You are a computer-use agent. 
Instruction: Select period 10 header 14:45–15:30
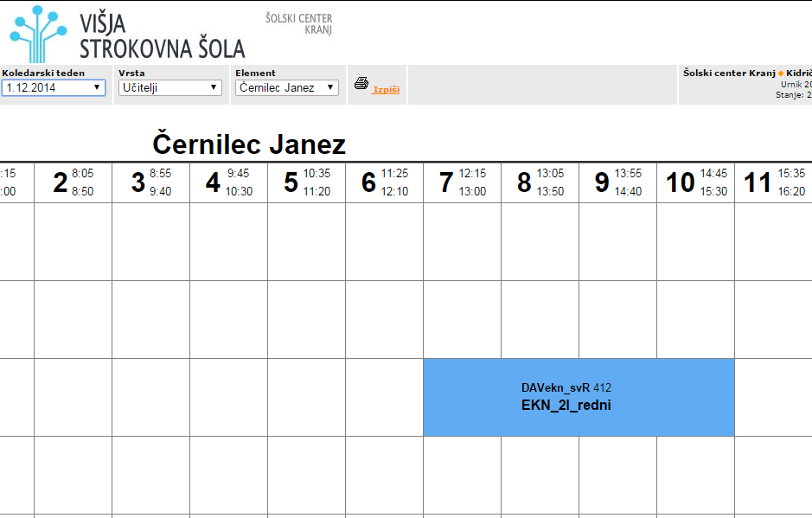pyautogui.click(x=696, y=182)
